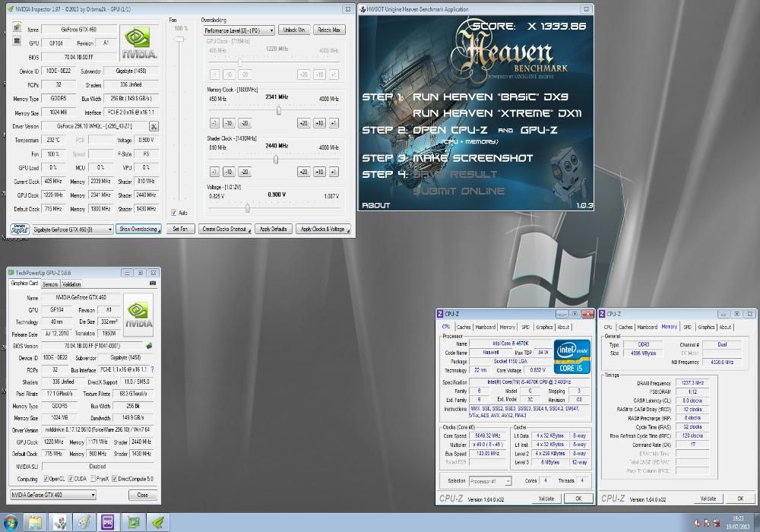
Task: Click the GPU-Z title bar icon
Action: click(11, 273)
